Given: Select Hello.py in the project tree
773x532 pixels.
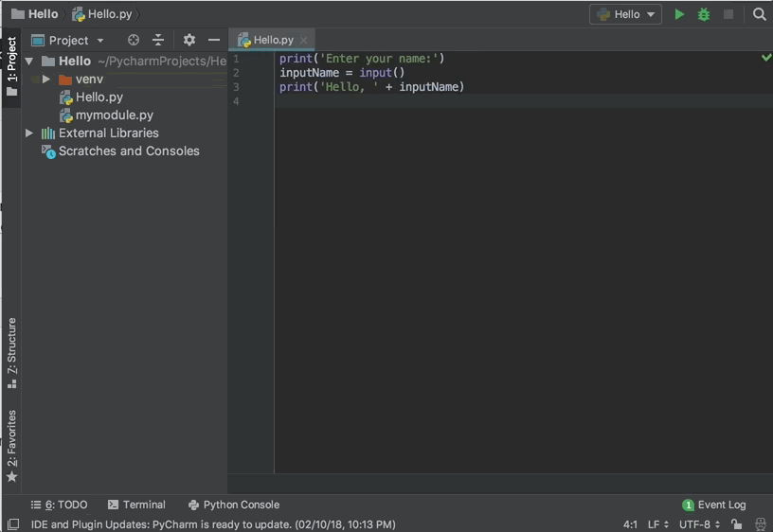Looking at the screenshot, I should [99, 98].
